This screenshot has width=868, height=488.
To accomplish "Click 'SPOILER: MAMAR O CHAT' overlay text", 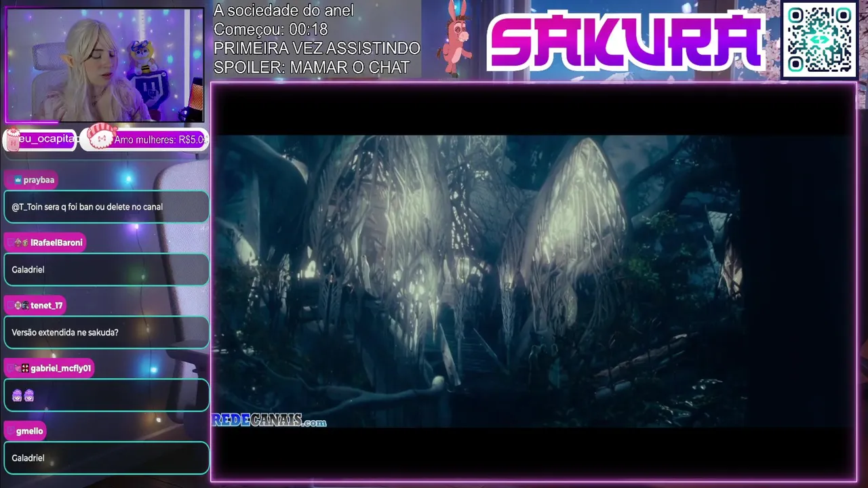I will pyautogui.click(x=311, y=68).
